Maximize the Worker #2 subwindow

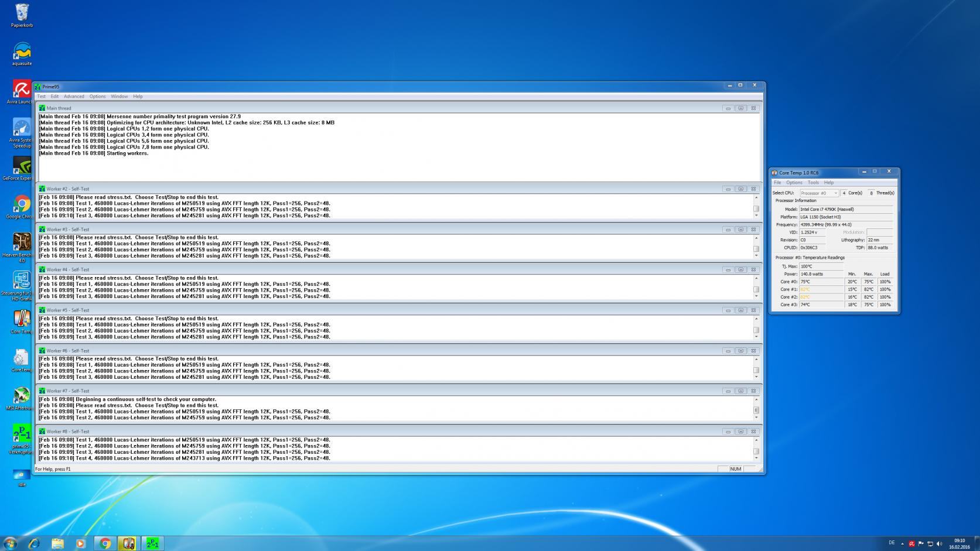(x=741, y=189)
